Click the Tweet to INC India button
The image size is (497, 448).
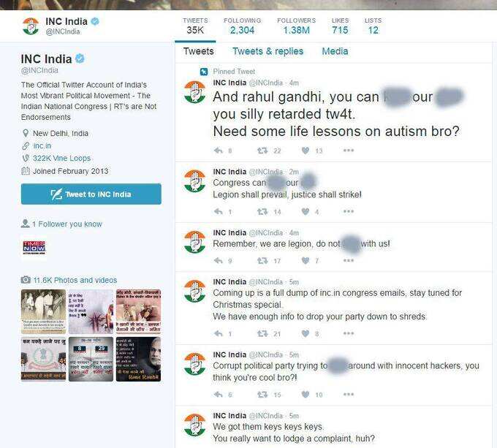(91, 194)
